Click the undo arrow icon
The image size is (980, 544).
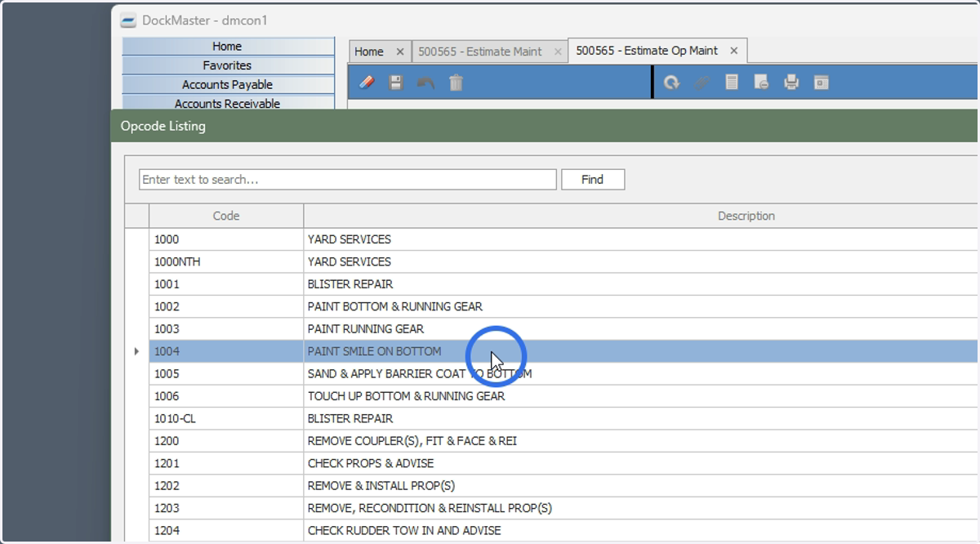(425, 82)
